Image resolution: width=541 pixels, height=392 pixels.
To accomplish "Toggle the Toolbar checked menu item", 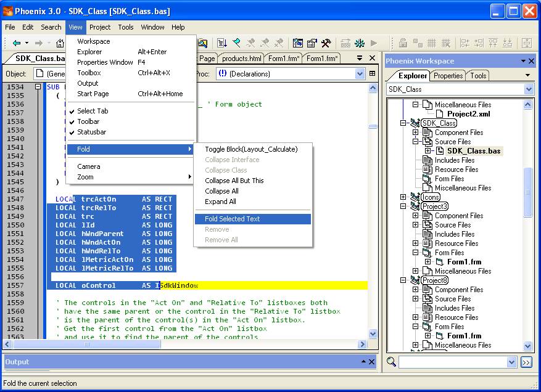I will [x=131, y=121].
